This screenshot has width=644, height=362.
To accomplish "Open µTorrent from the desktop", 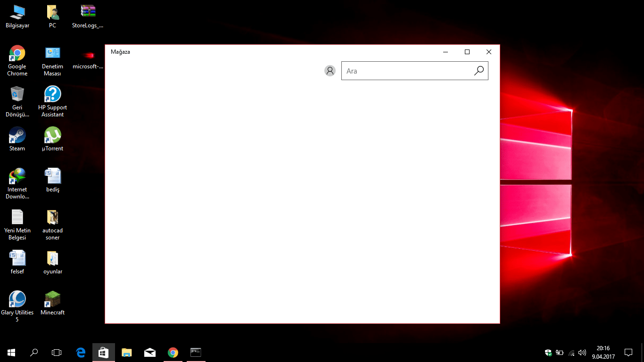I will [52, 137].
